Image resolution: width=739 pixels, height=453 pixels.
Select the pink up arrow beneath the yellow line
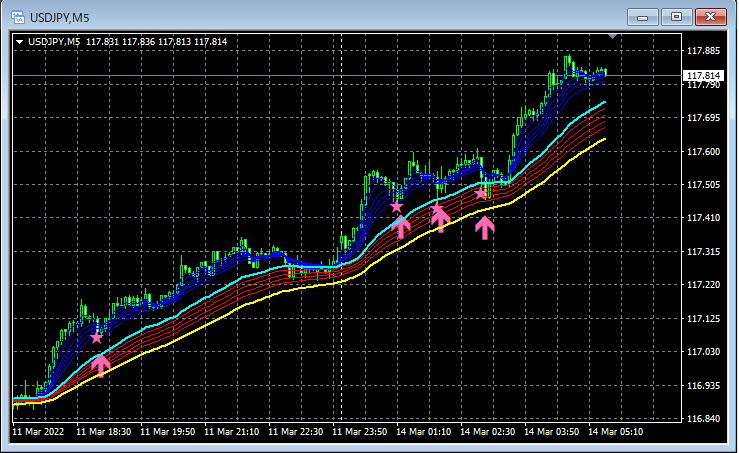tap(484, 228)
